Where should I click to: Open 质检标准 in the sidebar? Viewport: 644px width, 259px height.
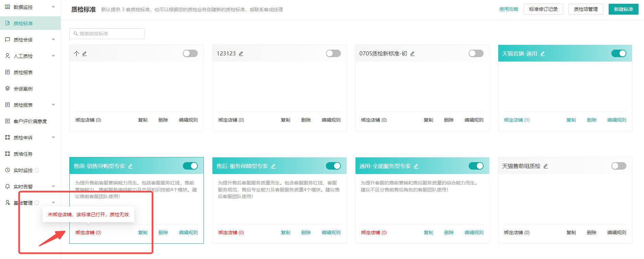30,23
